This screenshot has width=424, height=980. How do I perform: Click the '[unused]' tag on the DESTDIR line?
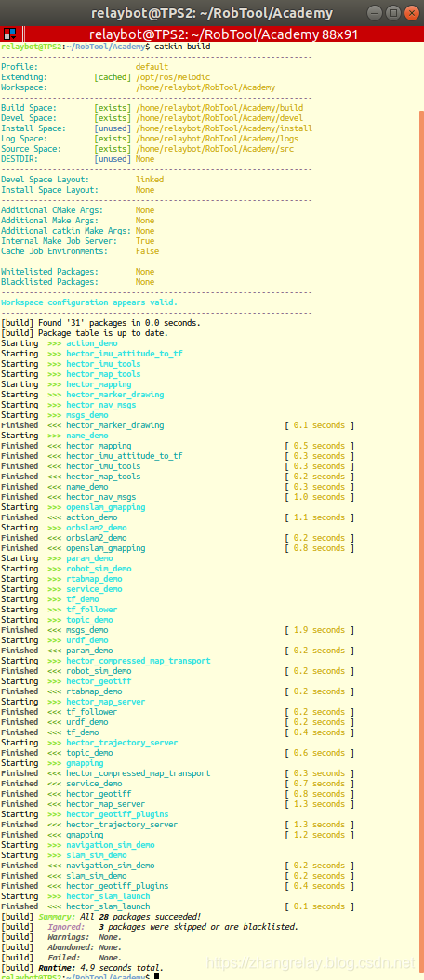point(113,159)
